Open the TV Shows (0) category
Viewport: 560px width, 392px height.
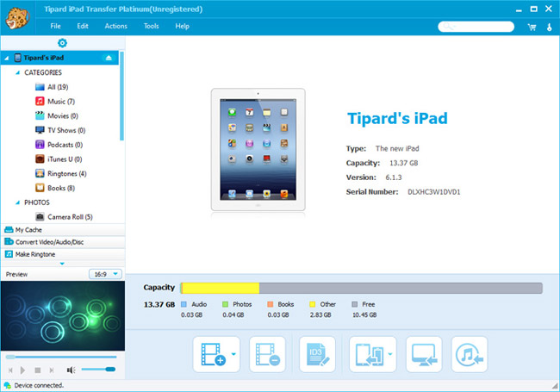coord(60,130)
